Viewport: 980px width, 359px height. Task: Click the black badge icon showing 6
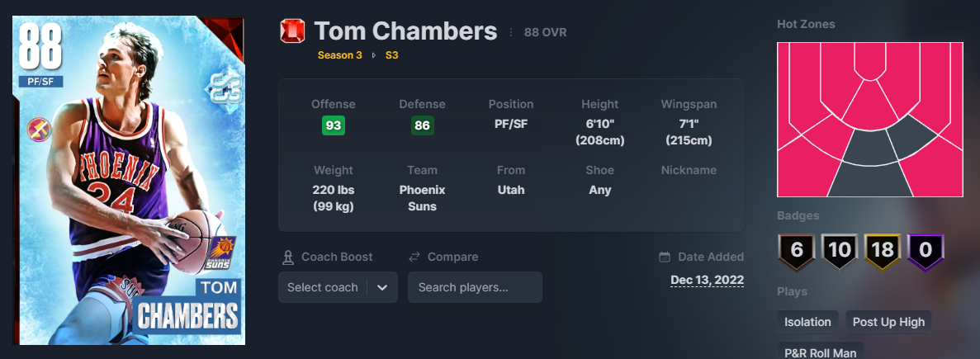point(796,250)
